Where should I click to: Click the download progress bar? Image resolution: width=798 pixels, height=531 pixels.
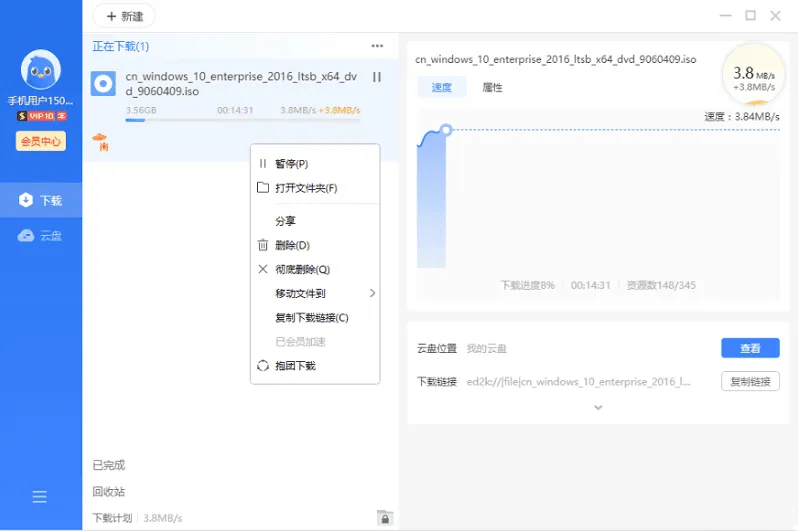point(243,120)
